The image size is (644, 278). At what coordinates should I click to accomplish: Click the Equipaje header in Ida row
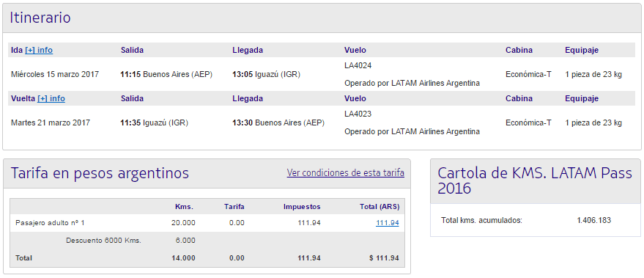[x=582, y=50]
